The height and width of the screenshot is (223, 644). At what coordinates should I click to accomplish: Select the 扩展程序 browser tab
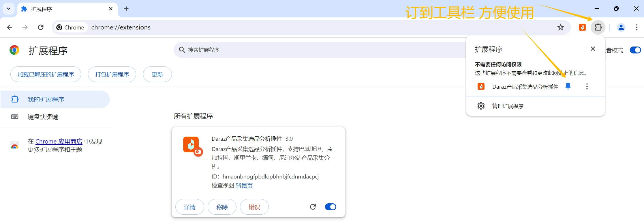(x=67, y=9)
